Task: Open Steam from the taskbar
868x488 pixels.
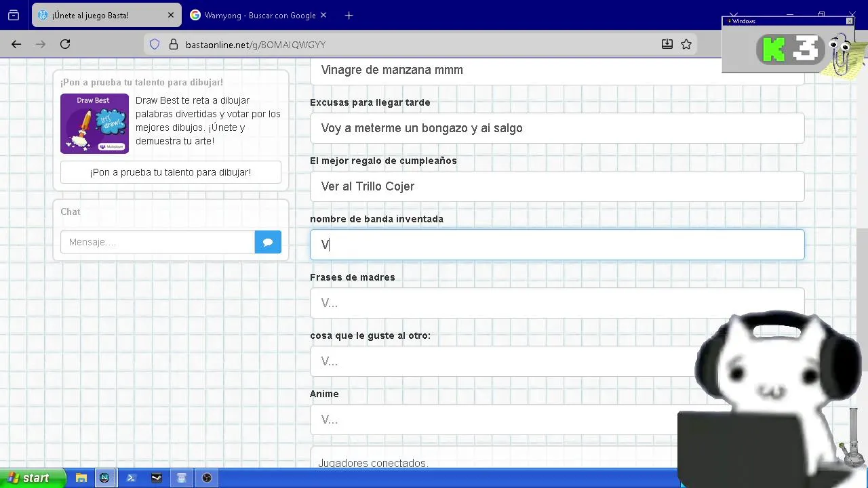Action: pyautogui.click(x=157, y=478)
